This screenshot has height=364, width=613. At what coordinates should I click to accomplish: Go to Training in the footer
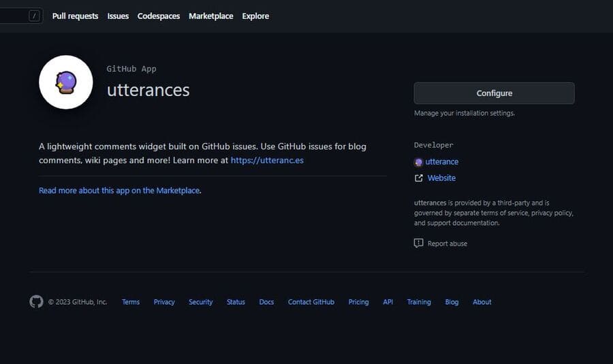(x=419, y=302)
